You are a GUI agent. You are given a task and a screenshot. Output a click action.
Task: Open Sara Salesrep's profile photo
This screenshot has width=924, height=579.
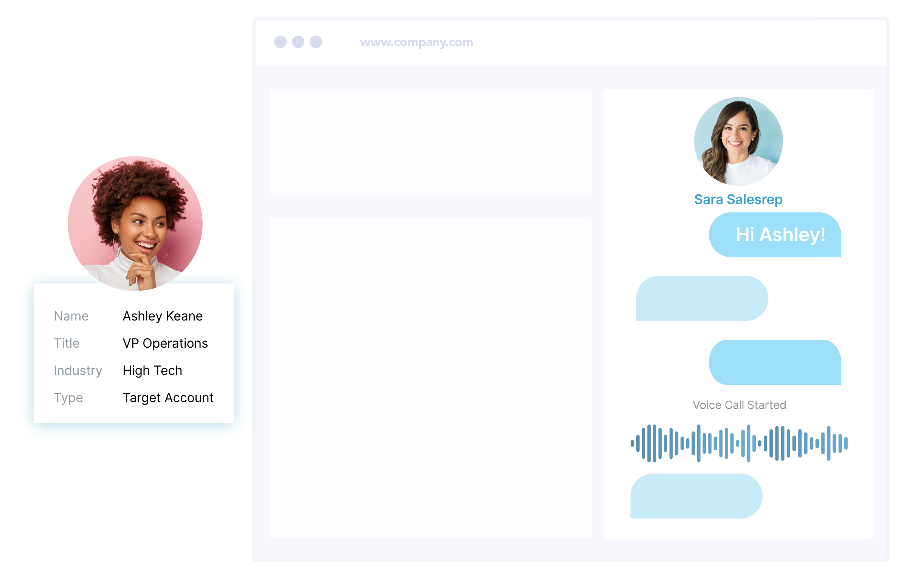click(x=738, y=141)
